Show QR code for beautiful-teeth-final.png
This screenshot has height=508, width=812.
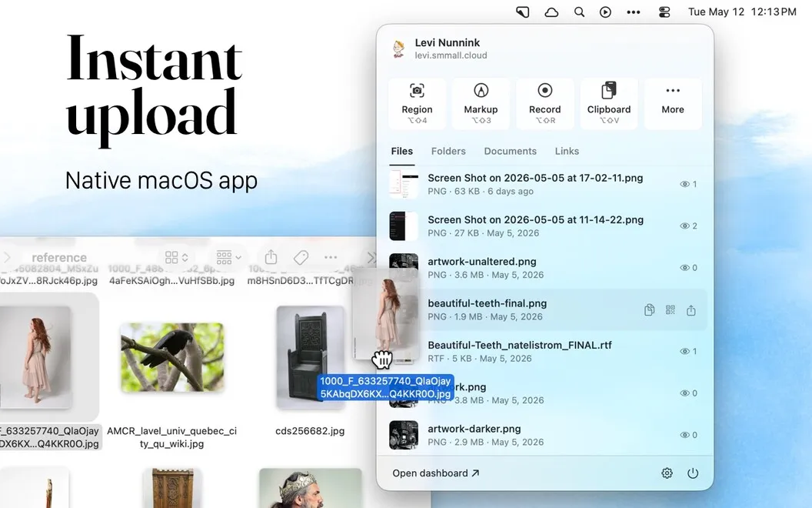[670, 310]
